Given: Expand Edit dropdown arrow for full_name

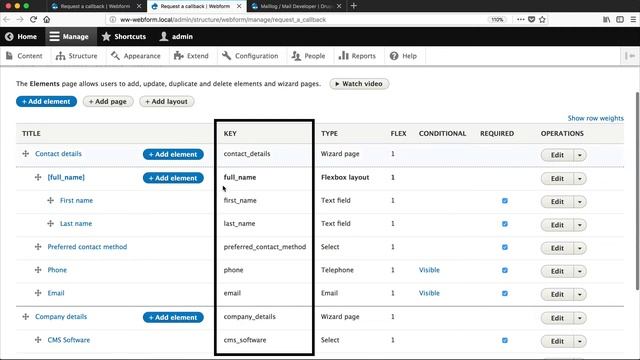Looking at the screenshot, I should [580, 178].
